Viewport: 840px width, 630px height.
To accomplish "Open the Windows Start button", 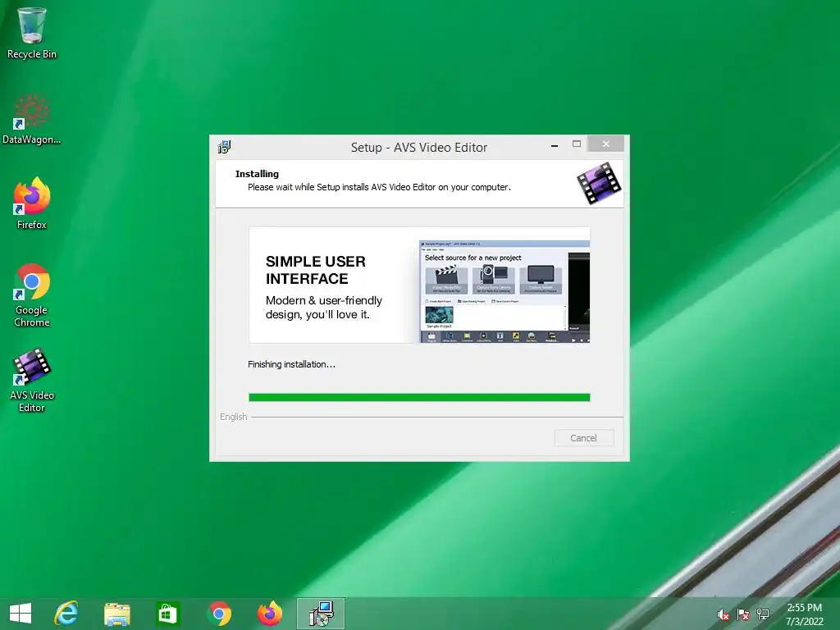I will [21, 614].
